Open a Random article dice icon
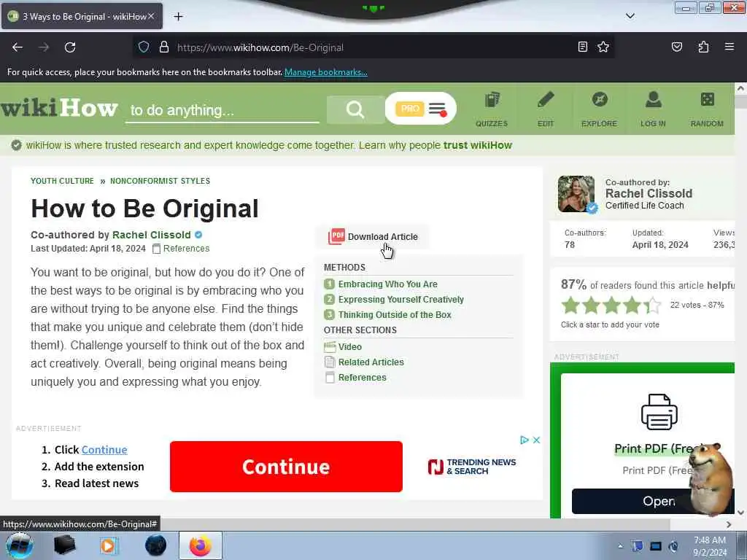 (x=707, y=109)
